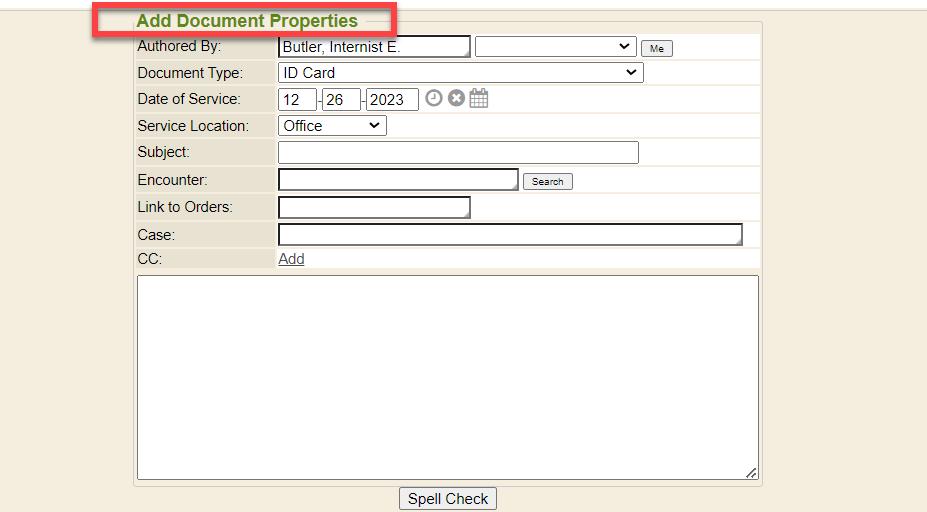The image size is (927, 512).
Task: Click the large document note text area
Action: click(447, 376)
